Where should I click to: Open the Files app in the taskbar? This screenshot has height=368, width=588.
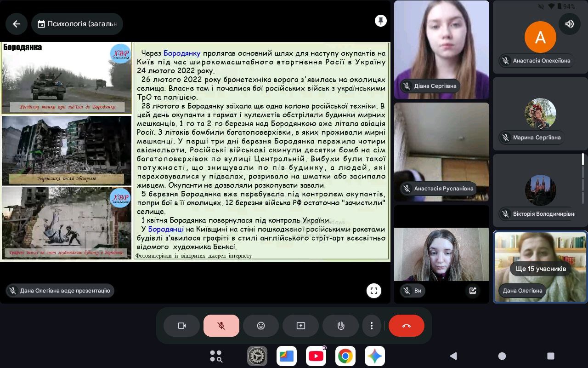click(287, 356)
